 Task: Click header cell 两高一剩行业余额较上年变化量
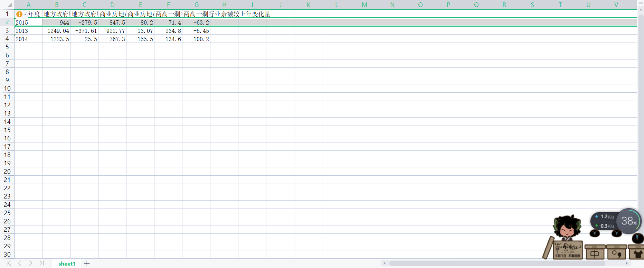[x=227, y=14]
